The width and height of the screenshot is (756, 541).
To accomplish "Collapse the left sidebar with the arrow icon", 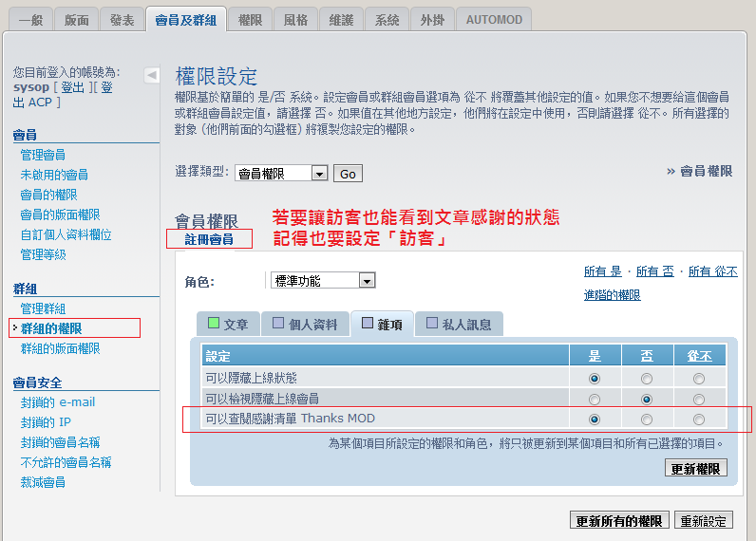I will point(152,75).
